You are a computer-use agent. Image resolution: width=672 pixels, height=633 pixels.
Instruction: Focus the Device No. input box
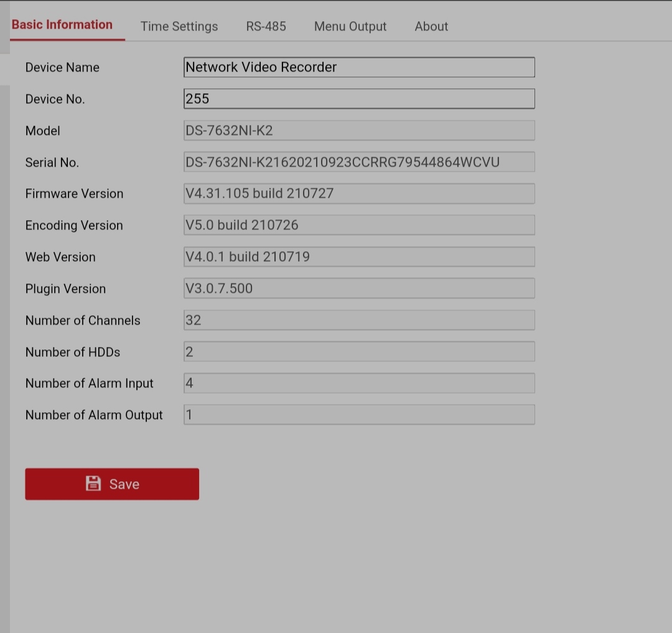359,99
